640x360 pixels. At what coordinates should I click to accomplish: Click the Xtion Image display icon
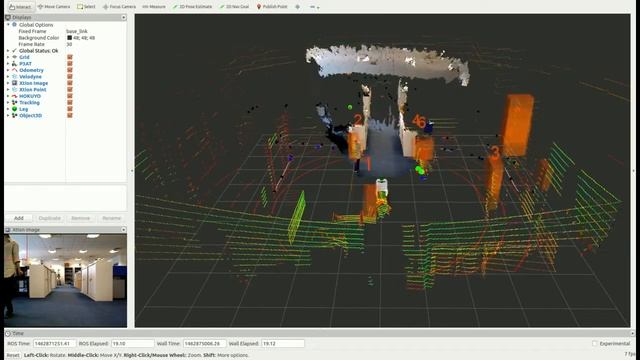15,83
